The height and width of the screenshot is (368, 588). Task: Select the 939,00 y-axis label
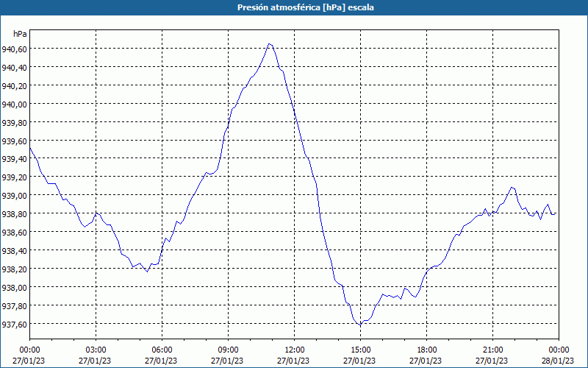tap(14, 196)
